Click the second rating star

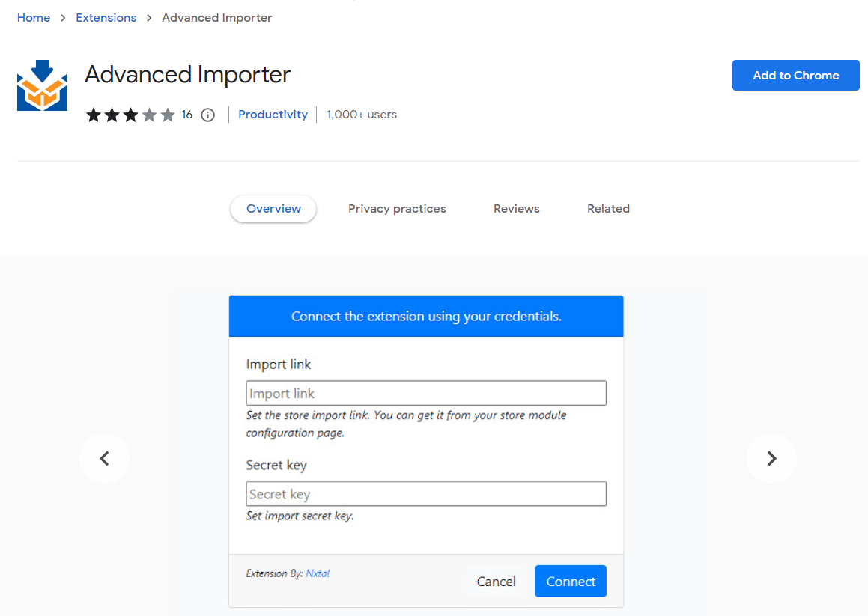coord(112,115)
